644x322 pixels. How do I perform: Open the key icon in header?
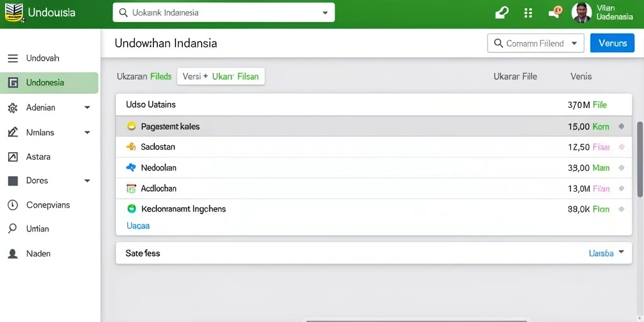coord(502,13)
